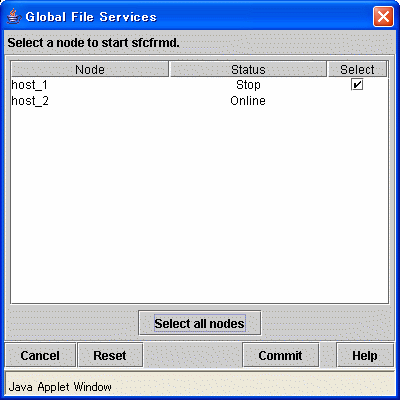Reset the node selections
Viewport: 400px width, 400px height.
(110, 355)
